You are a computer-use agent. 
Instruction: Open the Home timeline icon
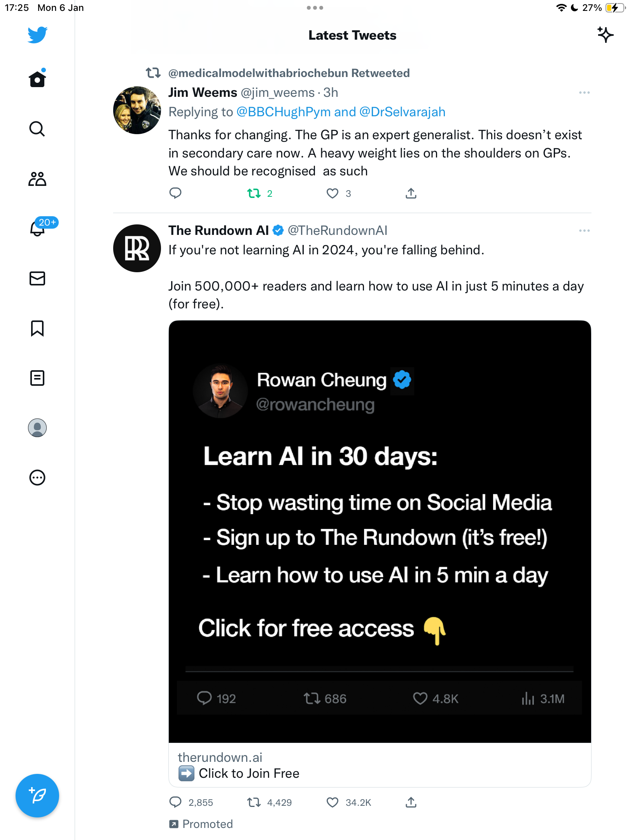(37, 79)
